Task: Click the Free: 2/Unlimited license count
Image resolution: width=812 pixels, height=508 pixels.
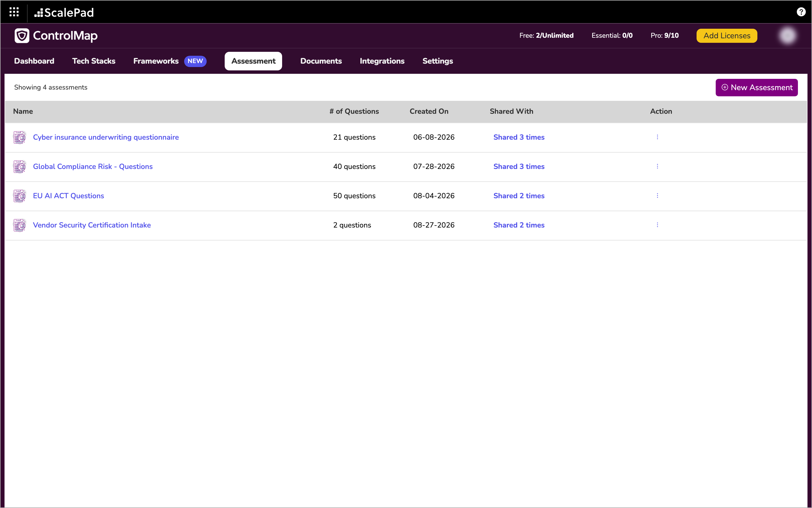Action: coord(546,35)
